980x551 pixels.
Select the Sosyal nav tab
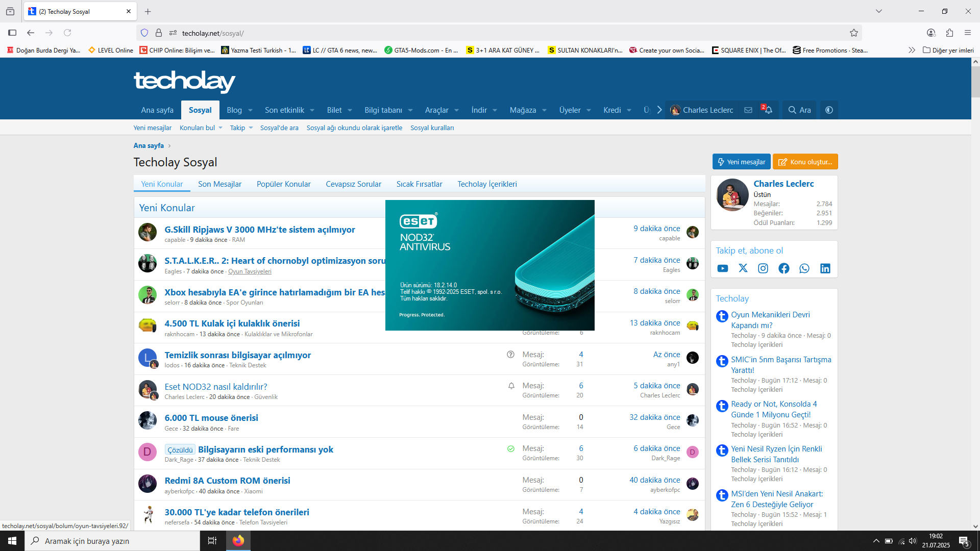click(x=200, y=110)
